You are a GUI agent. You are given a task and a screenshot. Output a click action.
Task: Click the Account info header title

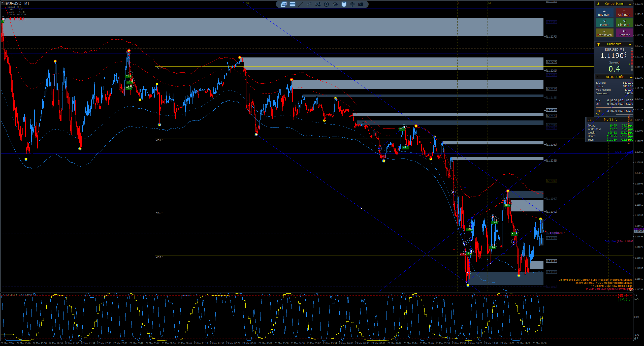pyautogui.click(x=615, y=77)
